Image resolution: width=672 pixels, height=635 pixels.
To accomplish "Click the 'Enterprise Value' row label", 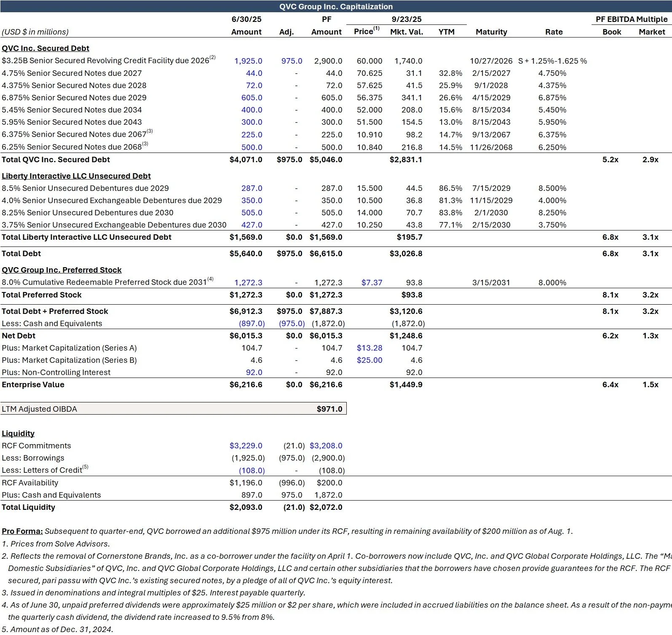I will [x=33, y=384].
